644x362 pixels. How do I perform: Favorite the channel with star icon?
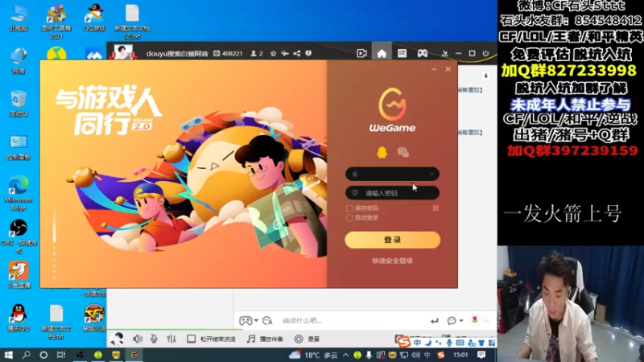point(273,53)
